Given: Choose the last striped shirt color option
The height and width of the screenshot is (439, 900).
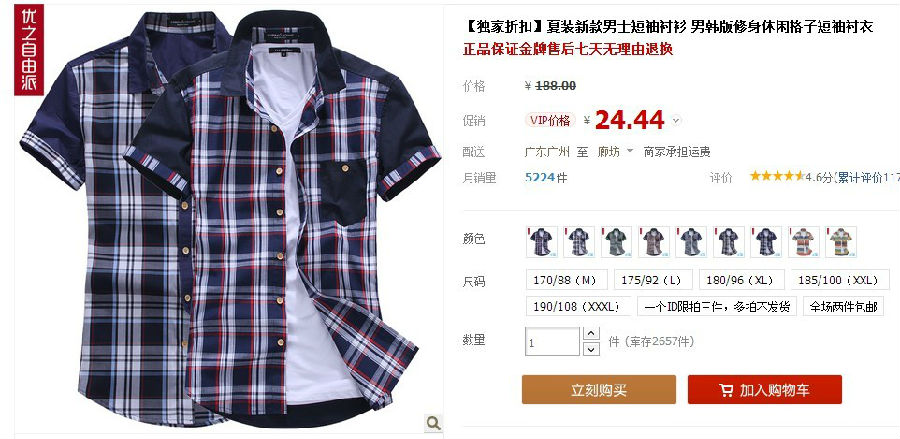Looking at the screenshot, I should tap(841, 241).
